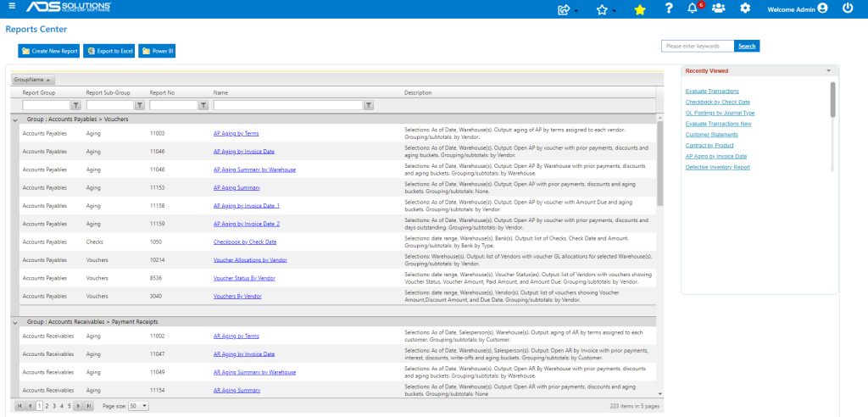Image resolution: width=868 pixels, height=417 pixels.
Task: Click the keywords search input field
Action: click(x=698, y=46)
